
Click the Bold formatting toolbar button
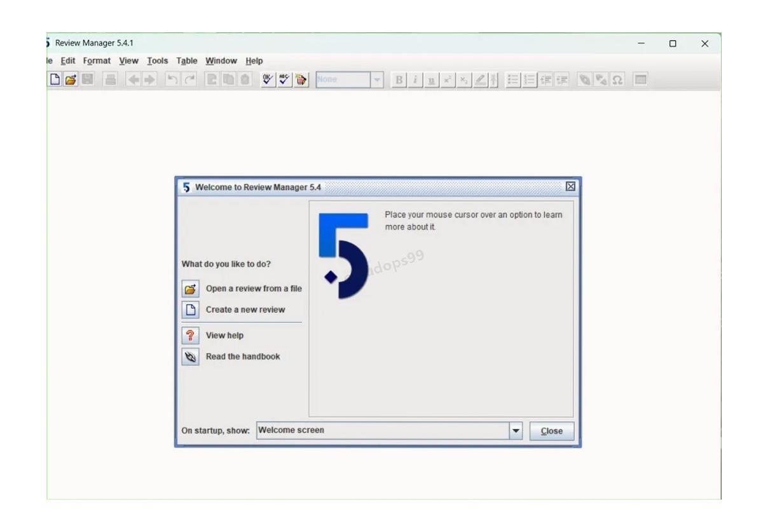coord(399,80)
